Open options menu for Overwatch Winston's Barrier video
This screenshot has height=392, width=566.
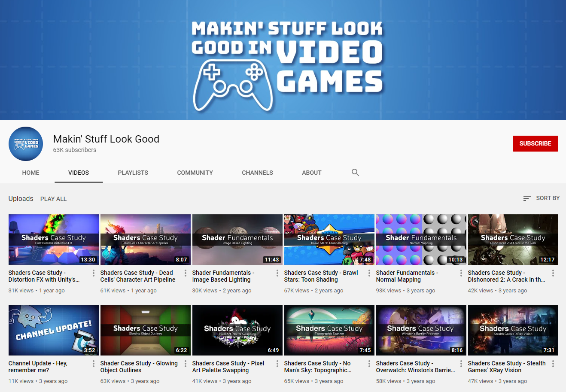point(461,364)
